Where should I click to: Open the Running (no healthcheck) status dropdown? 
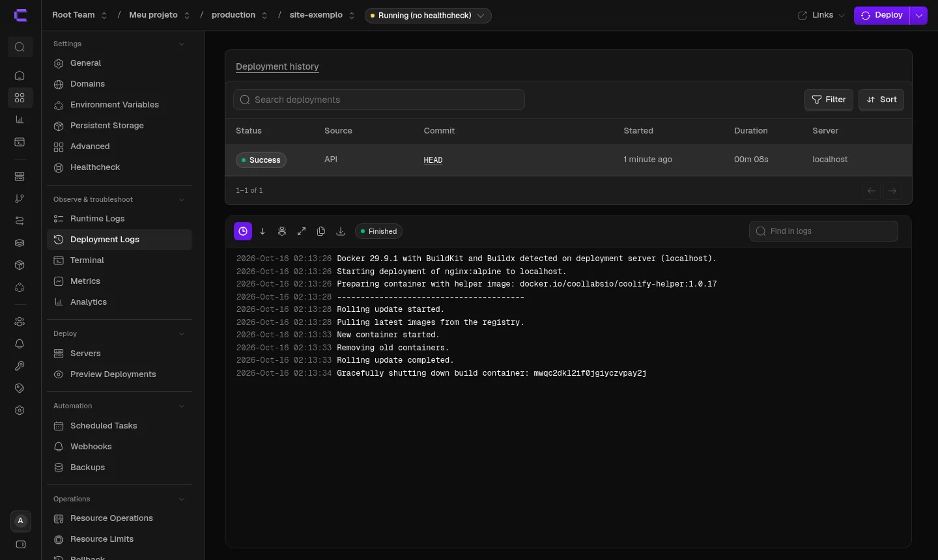[x=428, y=16]
